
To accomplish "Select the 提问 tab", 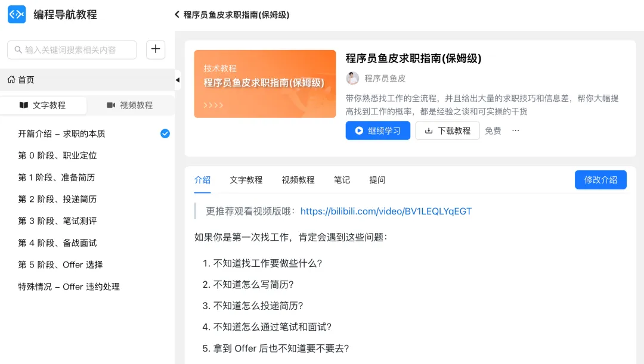I will coord(377,180).
